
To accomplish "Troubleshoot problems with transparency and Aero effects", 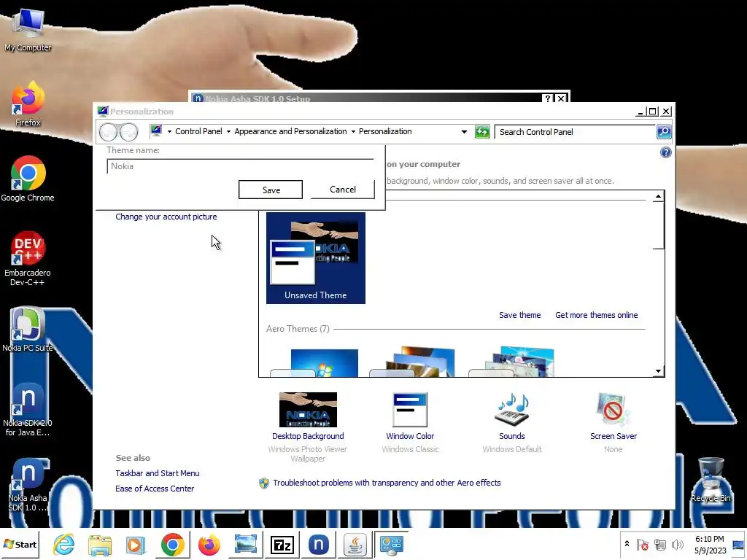I will click(x=387, y=483).
